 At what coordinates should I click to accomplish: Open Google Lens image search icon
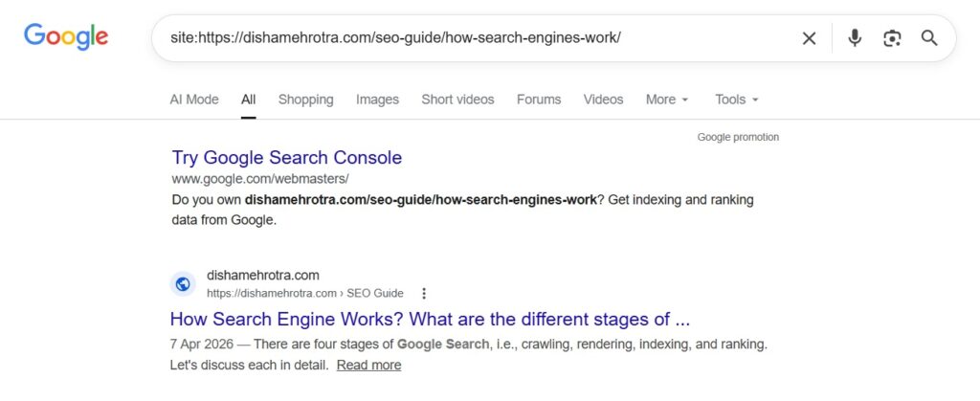892,38
